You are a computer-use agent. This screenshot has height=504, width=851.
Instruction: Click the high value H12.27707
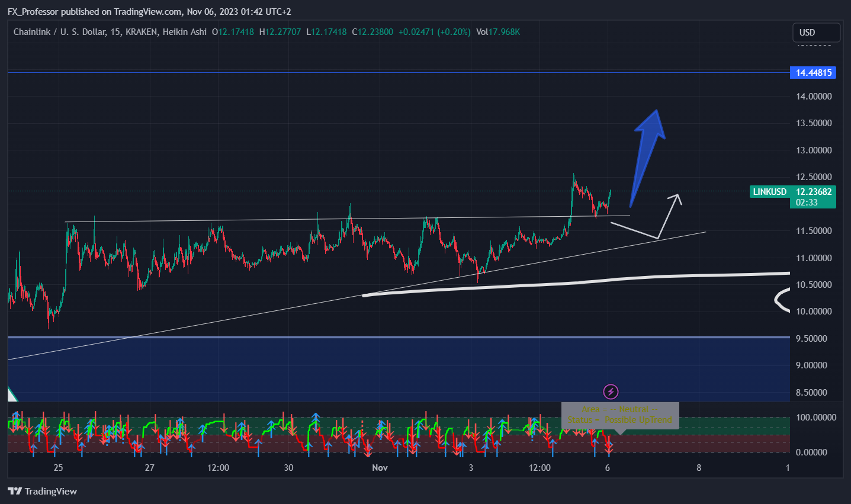[280, 32]
